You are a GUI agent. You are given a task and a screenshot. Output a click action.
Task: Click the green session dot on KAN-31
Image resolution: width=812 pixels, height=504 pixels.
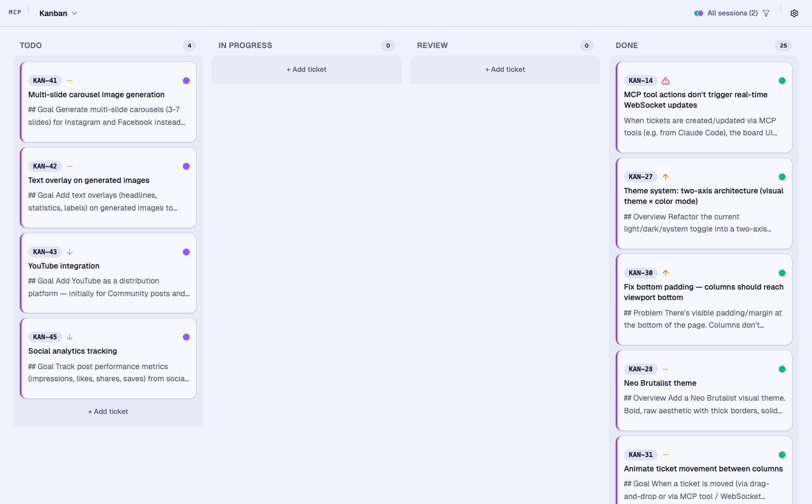pyautogui.click(x=782, y=455)
